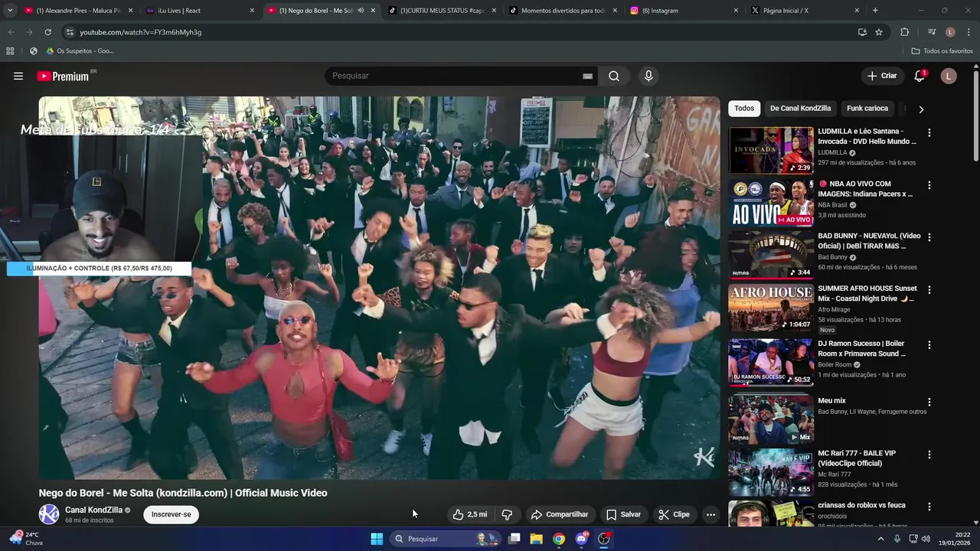Image resolution: width=980 pixels, height=551 pixels.
Task: Open the Chrome apps grid in bookmarks bar
Action: [10, 51]
